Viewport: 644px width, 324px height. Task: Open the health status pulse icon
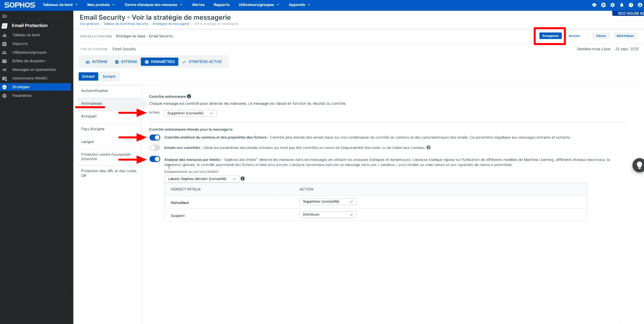coord(603,5)
